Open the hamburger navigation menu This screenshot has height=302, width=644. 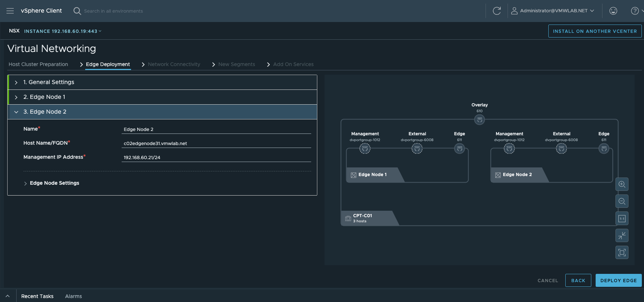pyautogui.click(x=10, y=11)
